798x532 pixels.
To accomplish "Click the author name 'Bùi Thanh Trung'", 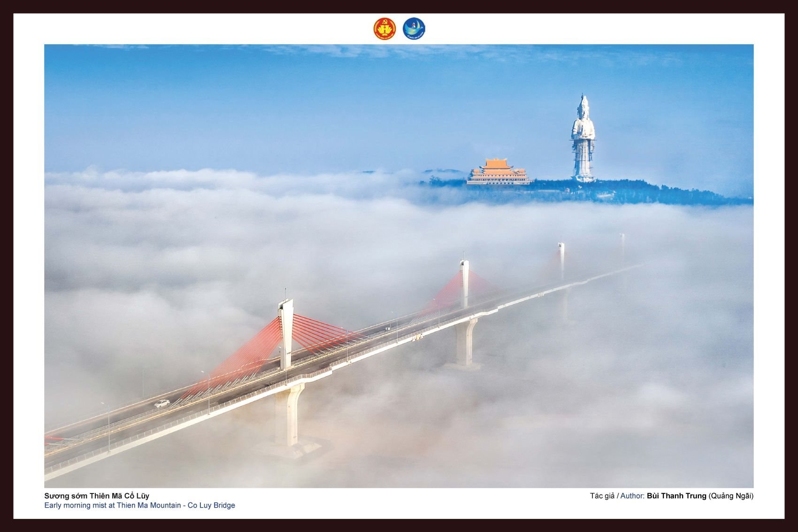I will click(x=676, y=496).
